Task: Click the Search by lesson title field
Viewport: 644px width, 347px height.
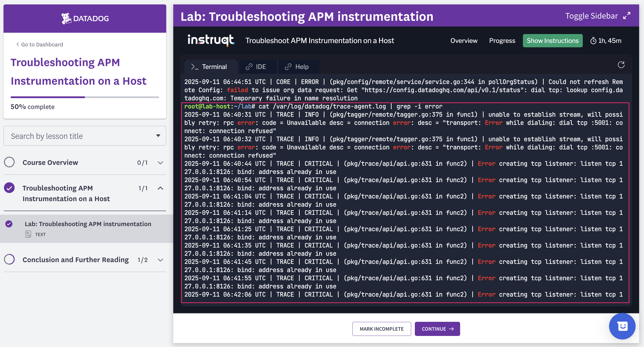Action: 85,136
